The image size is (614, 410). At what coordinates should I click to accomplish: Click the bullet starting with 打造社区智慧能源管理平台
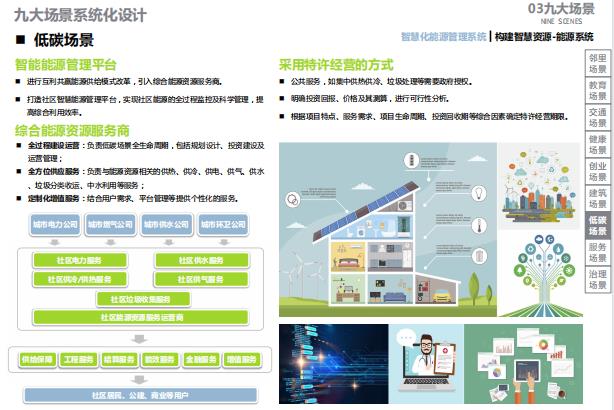pyautogui.click(x=145, y=106)
